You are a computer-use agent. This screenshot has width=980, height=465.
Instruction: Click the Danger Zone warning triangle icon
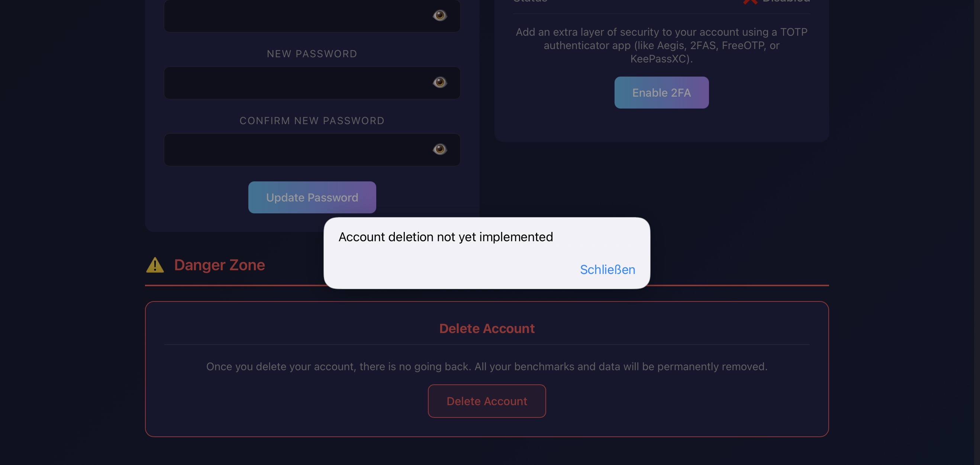click(155, 265)
